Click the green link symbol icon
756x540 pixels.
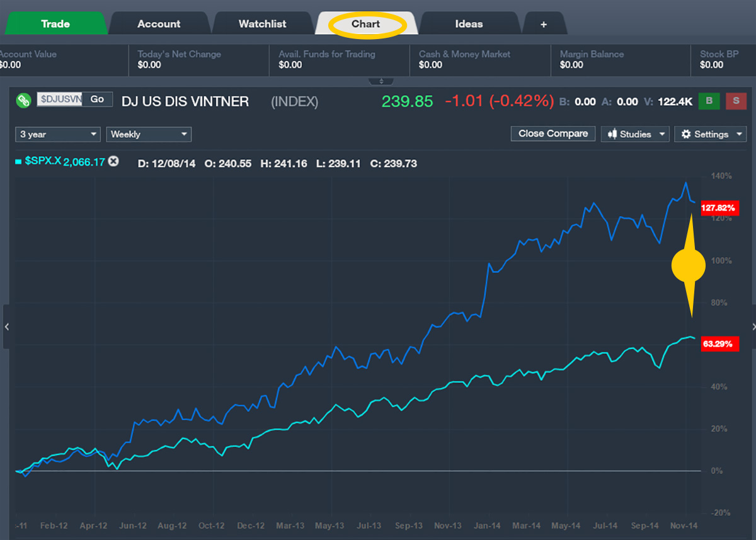click(23, 100)
